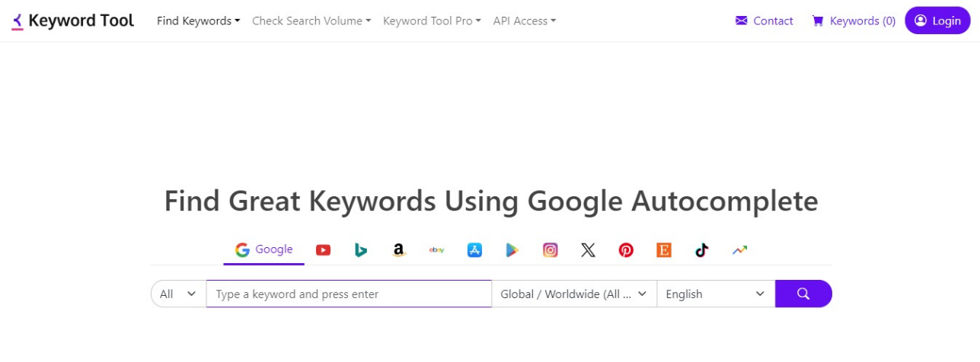The width and height of the screenshot is (980, 362).
Task: Select the Google tab
Action: 263,249
